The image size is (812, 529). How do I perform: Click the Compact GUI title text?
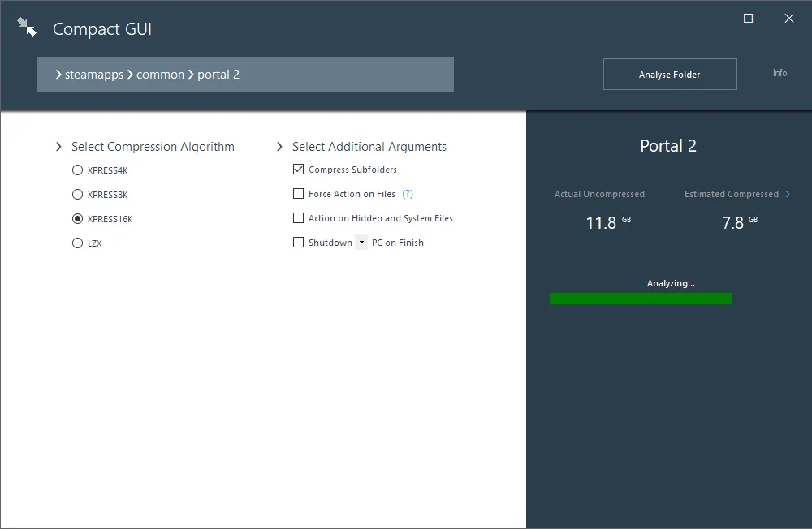point(102,29)
